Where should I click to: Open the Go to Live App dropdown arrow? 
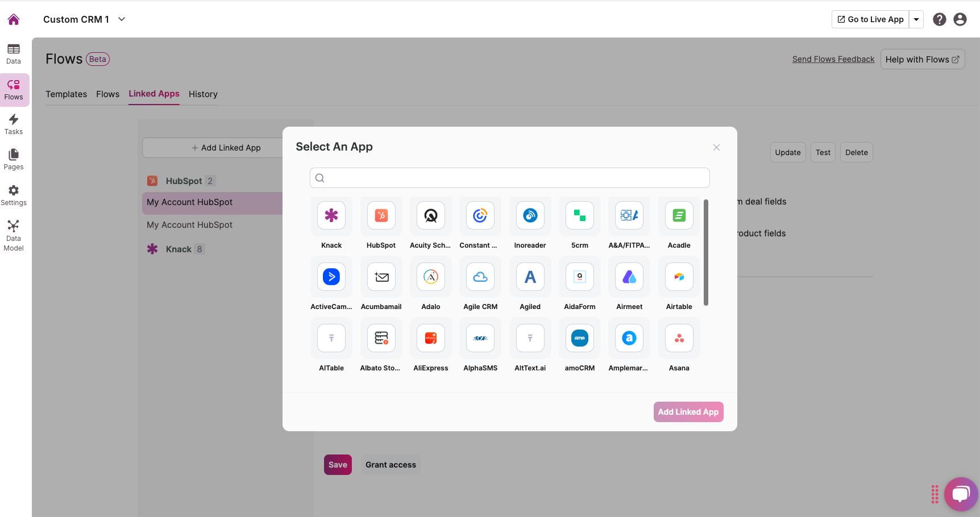point(916,19)
